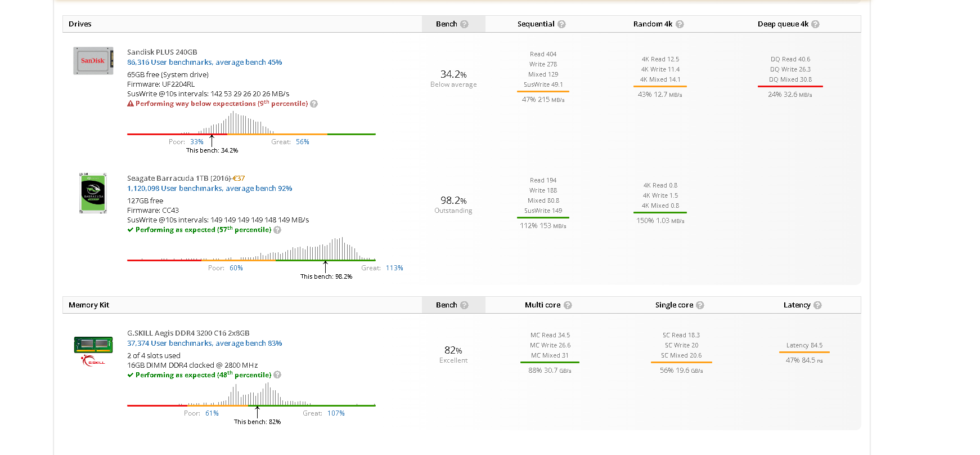Click the Seagate Great 113% value

pos(394,268)
